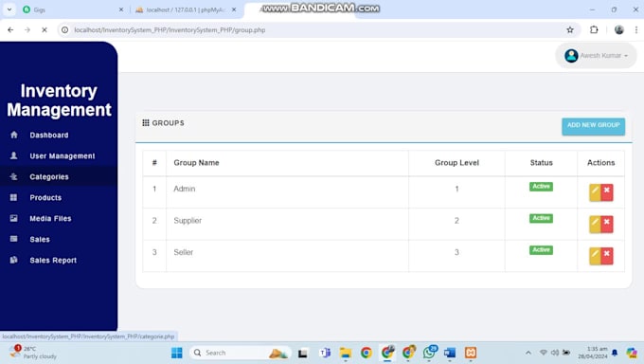The width and height of the screenshot is (644, 364).
Task: Click the Categories sidebar icon
Action: [x=14, y=176]
